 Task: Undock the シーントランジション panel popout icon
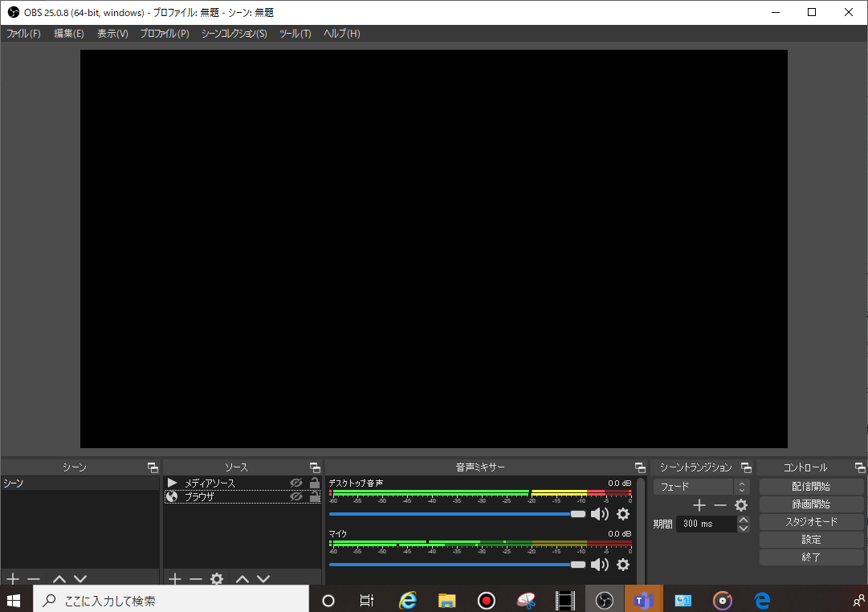746,467
